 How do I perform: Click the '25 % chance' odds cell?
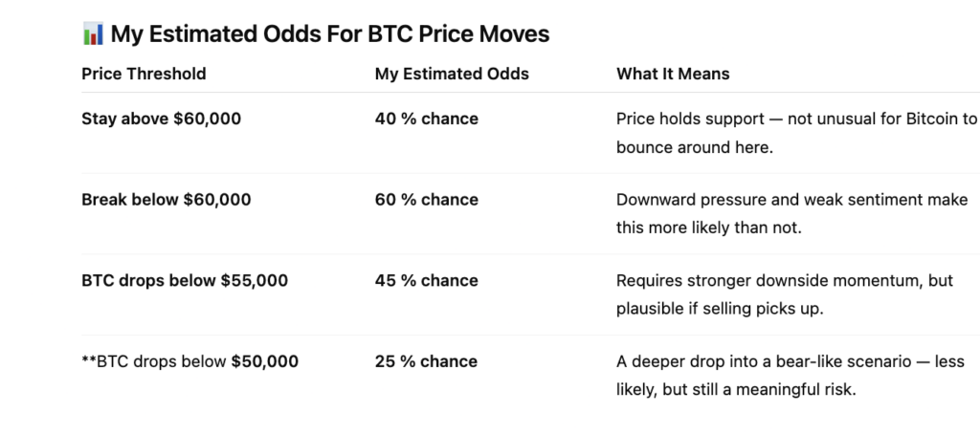point(426,361)
